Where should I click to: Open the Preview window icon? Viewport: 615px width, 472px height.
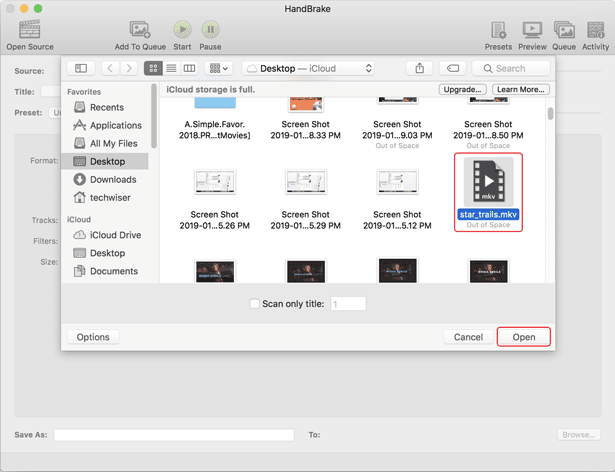[x=532, y=30]
